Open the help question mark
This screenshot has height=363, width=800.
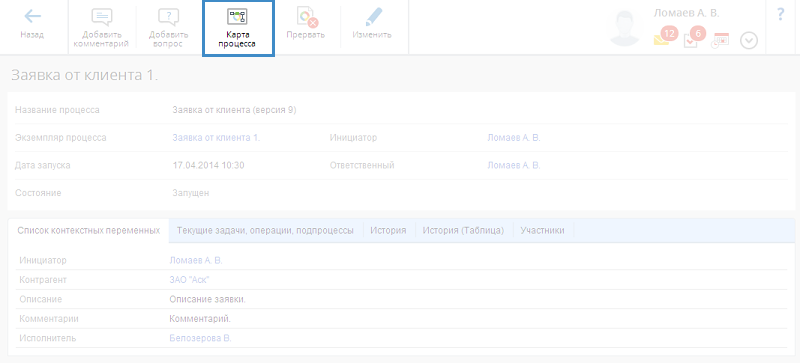coord(780,15)
